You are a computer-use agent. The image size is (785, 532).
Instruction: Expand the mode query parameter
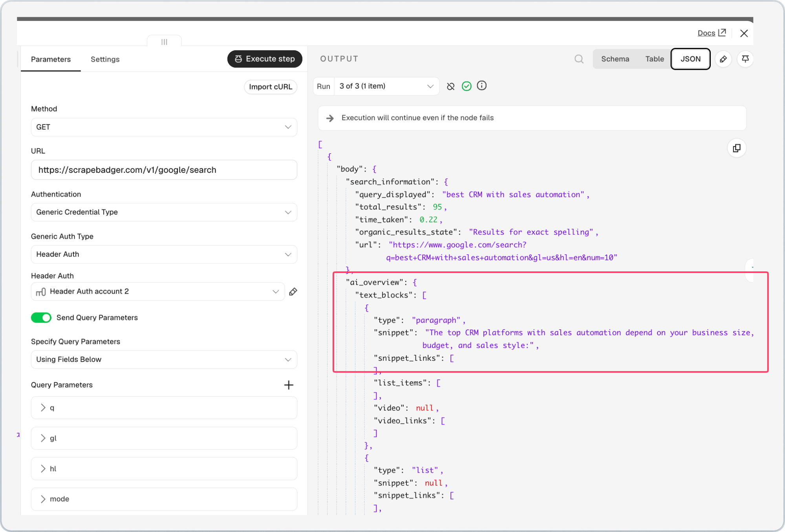[164, 499]
